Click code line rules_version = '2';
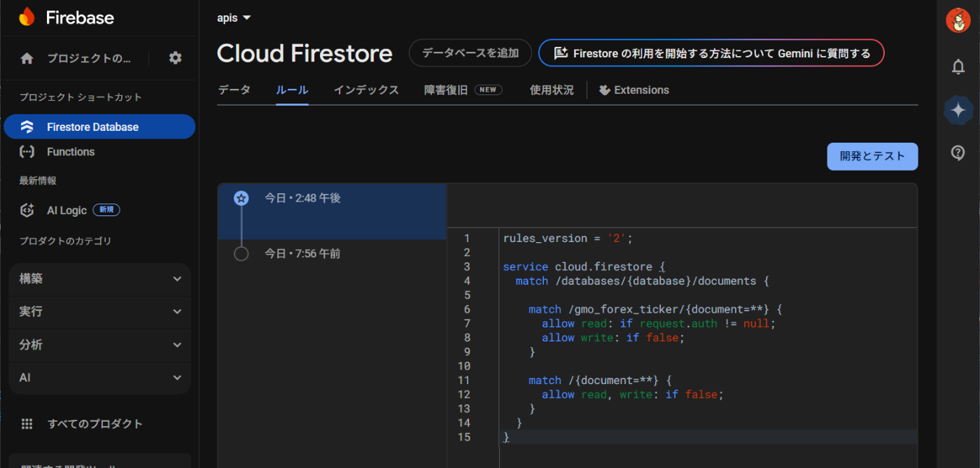 [568, 239]
